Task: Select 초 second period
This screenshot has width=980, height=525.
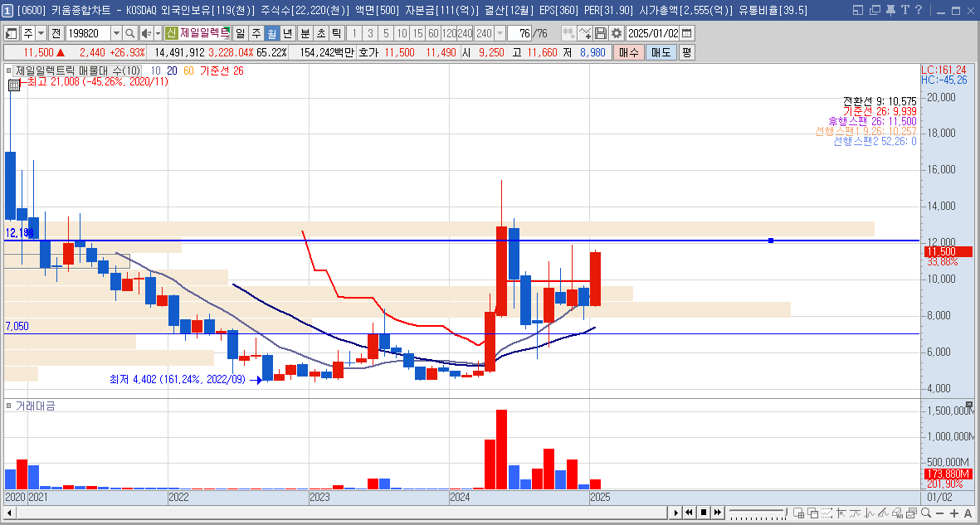Action: tap(320, 33)
